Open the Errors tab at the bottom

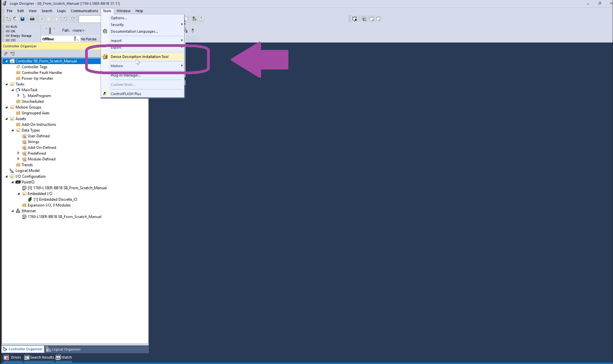tap(12, 357)
